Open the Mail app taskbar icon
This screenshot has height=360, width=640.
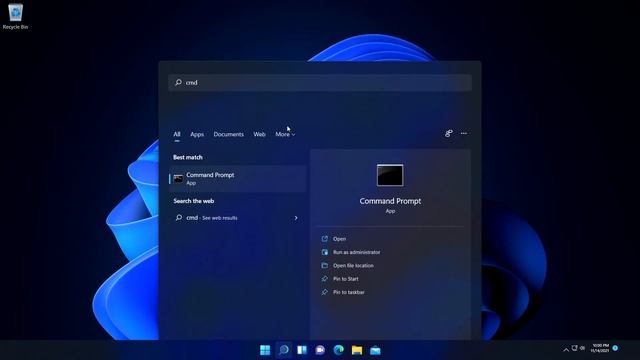click(375, 350)
